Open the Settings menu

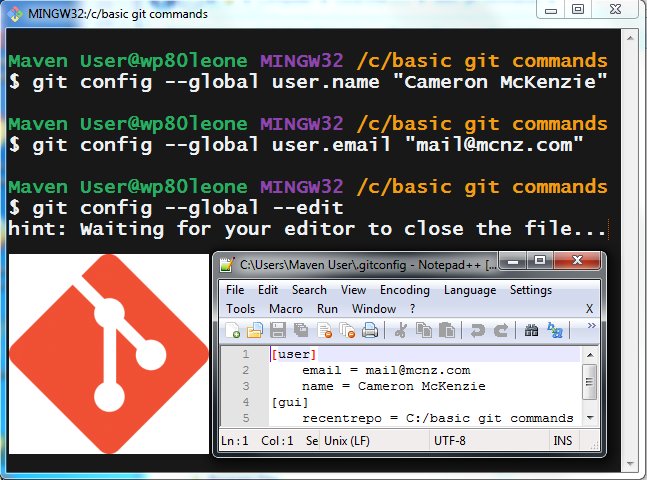pos(531,290)
